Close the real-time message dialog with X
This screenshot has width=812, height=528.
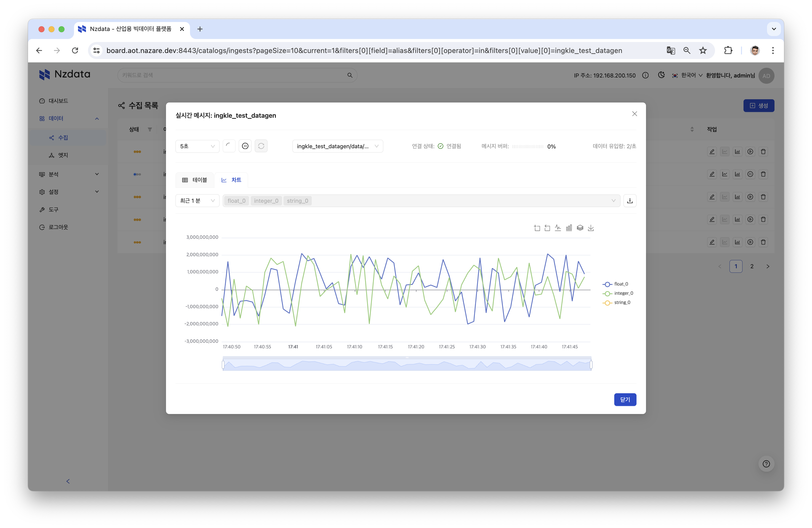tap(634, 114)
